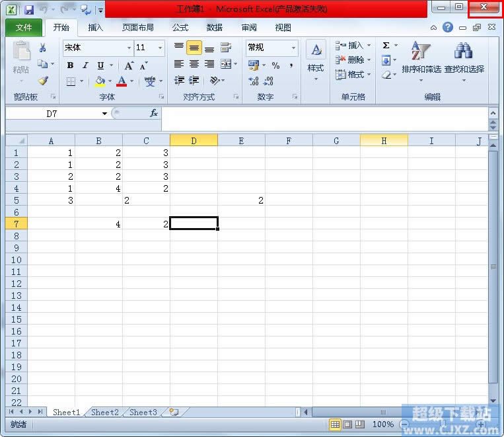Click the Copy icon in clipboard group
504x437 pixels.
tap(42, 64)
